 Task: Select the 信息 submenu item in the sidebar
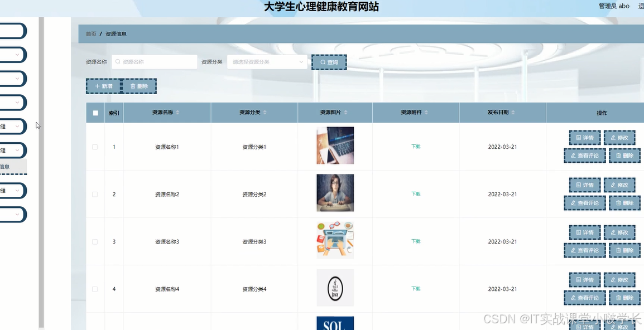[13, 167]
